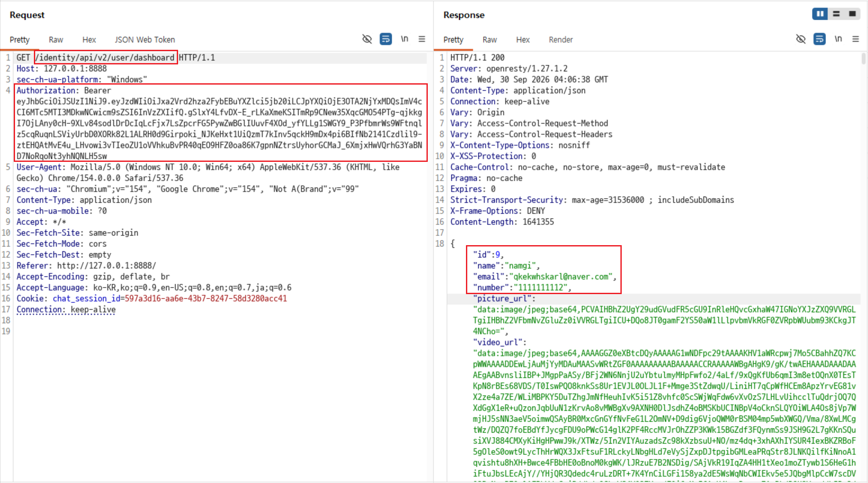This screenshot has height=483, width=868.
Task: Click the "name":"namgi" line in the response
Action: coord(506,266)
